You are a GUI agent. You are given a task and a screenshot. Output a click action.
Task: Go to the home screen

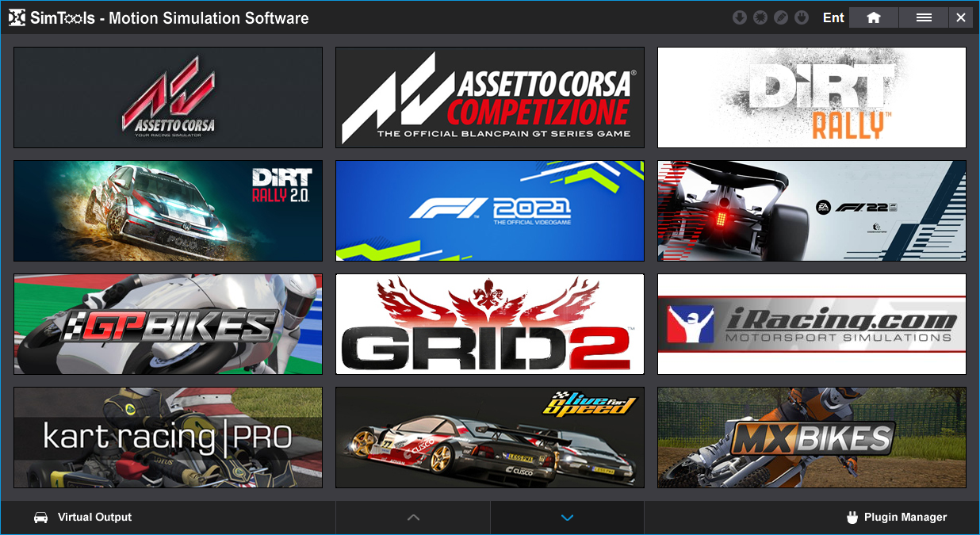coord(874,17)
